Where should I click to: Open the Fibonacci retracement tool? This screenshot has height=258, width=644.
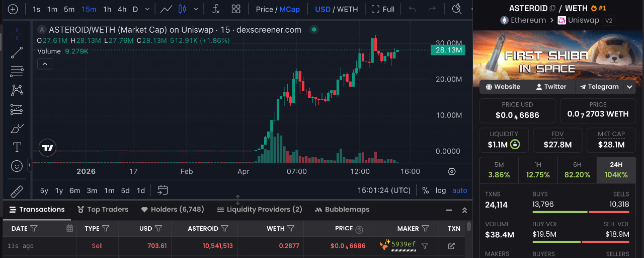17,71
